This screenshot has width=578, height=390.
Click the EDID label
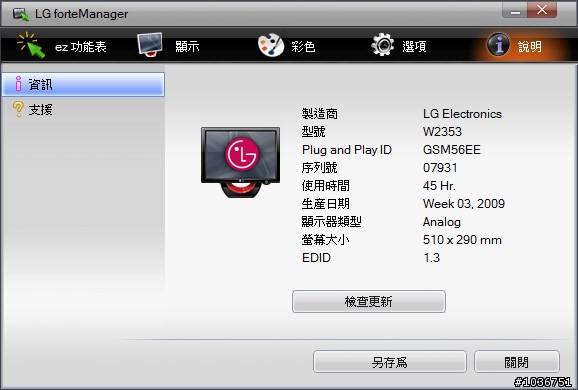tap(316, 258)
